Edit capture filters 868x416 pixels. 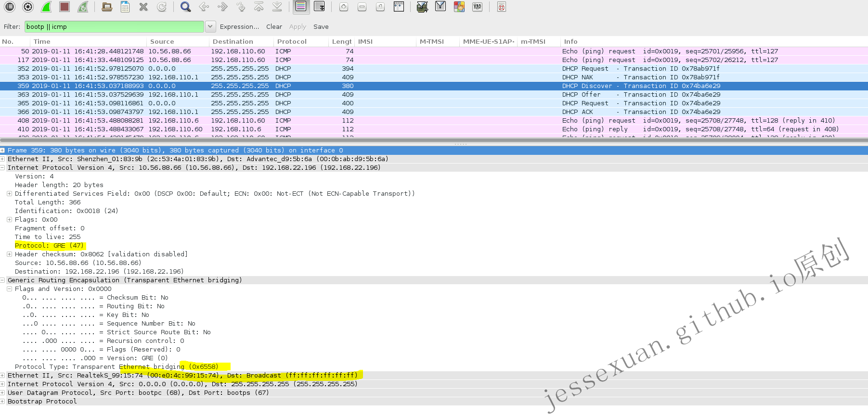(x=422, y=7)
